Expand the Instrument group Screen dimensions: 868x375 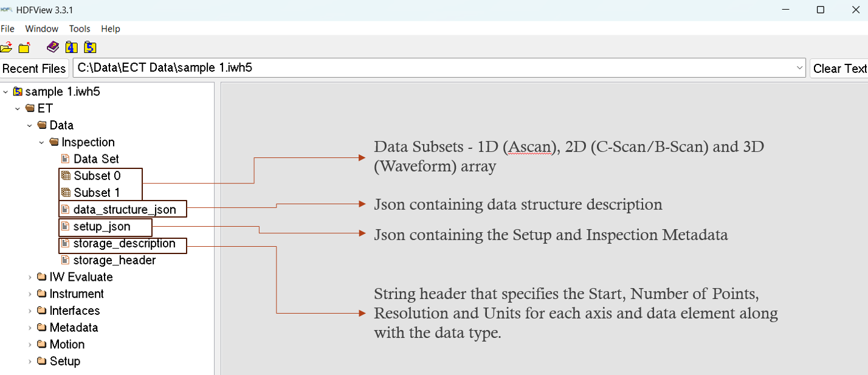pyautogui.click(x=30, y=294)
